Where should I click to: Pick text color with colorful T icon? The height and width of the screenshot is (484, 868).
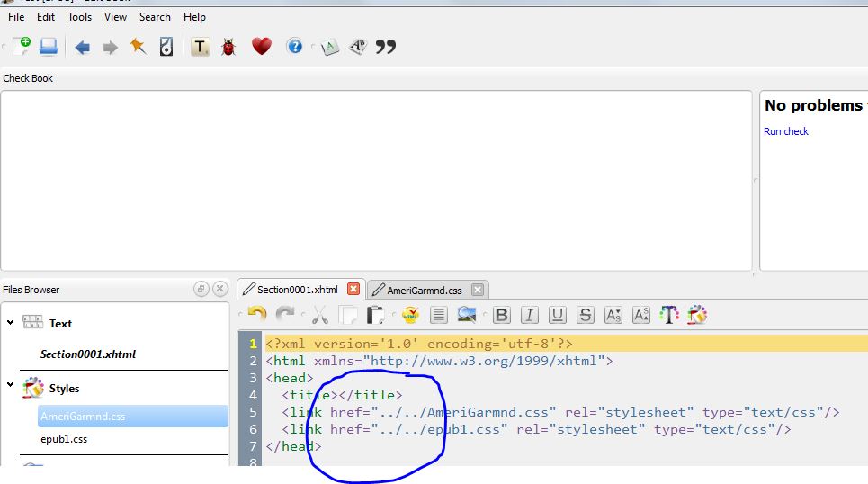point(669,315)
